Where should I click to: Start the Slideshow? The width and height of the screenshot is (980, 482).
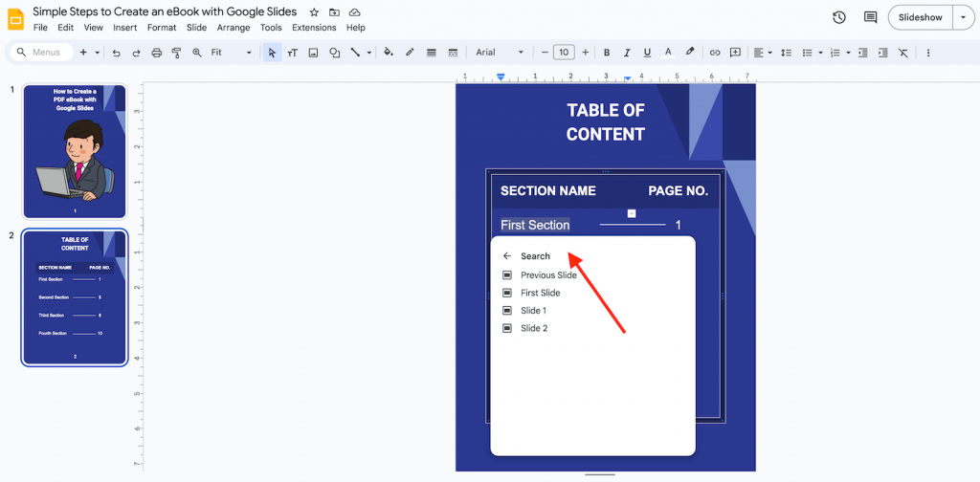pyautogui.click(x=921, y=17)
